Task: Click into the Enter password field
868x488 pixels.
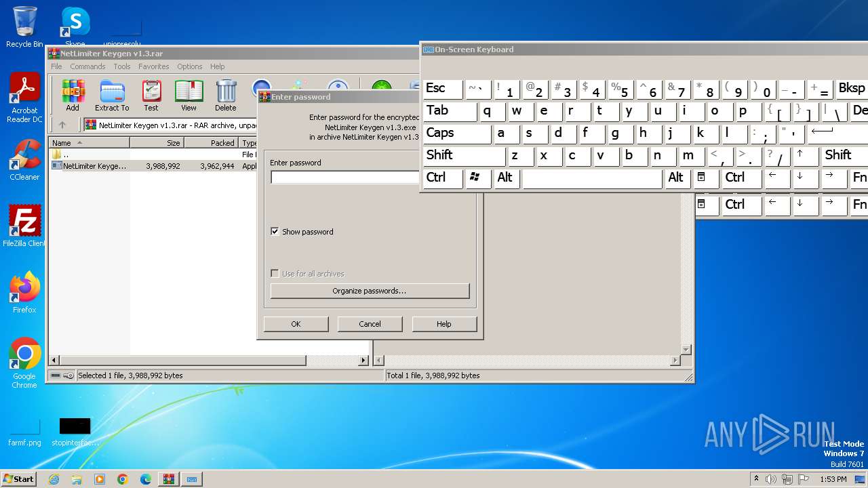Action: click(x=344, y=178)
